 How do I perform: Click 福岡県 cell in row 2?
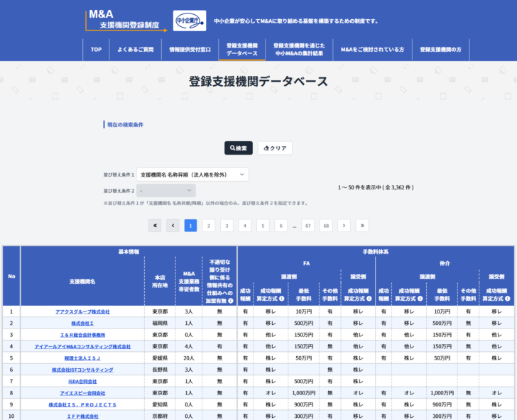pyautogui.click(x=160, y=323)
